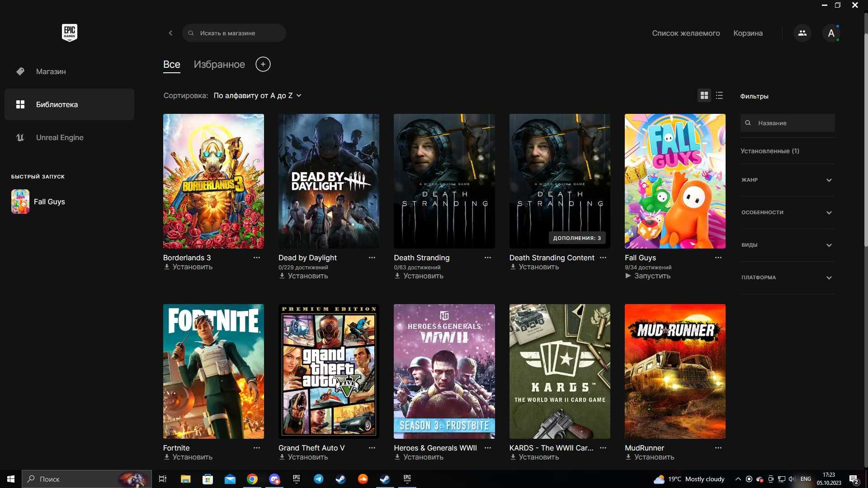The width and height of the screenshot is (868, 488).
Task: Open options menu for Grand Theft Auto V
Action: pyautogui.click(x=372, y=448)
